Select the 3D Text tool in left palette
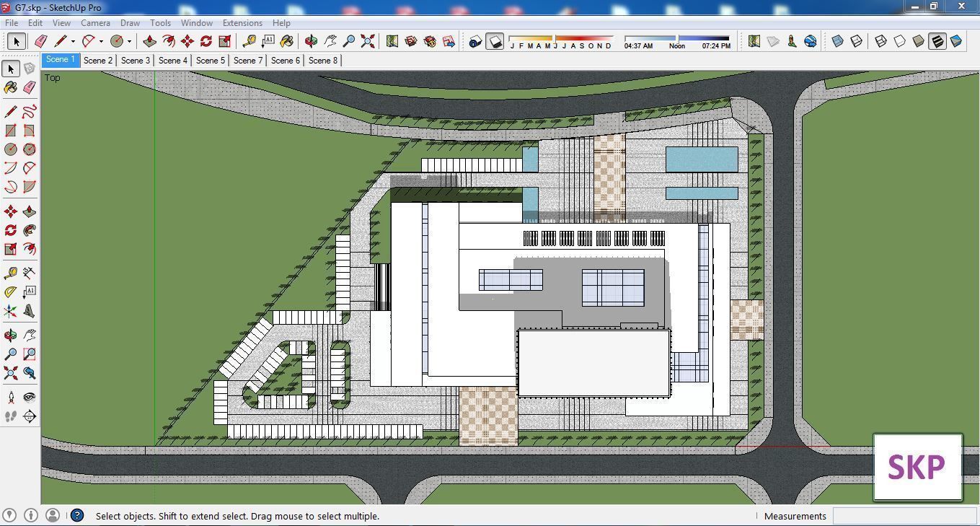The width and height of the screenshot is (980, 526). 30,311
